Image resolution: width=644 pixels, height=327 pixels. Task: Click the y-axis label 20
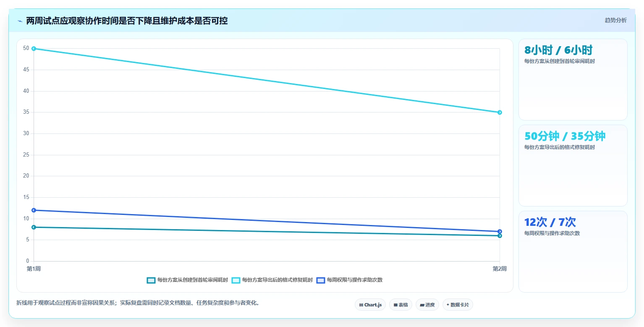coord(26,176)
